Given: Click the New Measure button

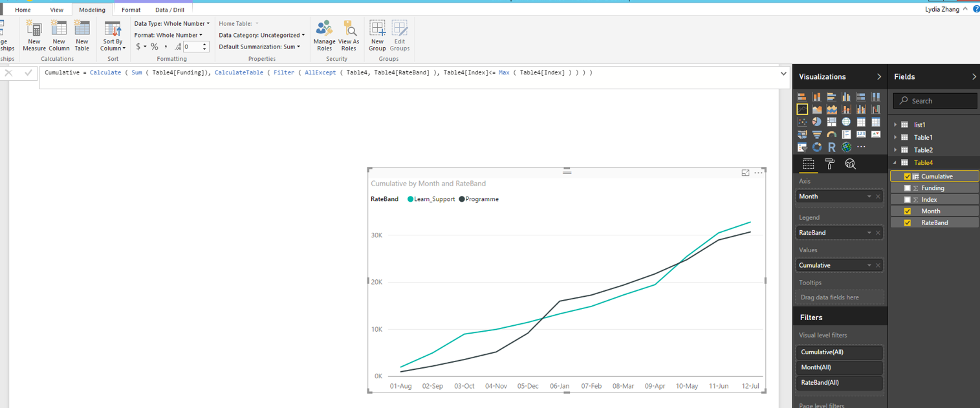Looking at the screenshot, I should 34,36.
